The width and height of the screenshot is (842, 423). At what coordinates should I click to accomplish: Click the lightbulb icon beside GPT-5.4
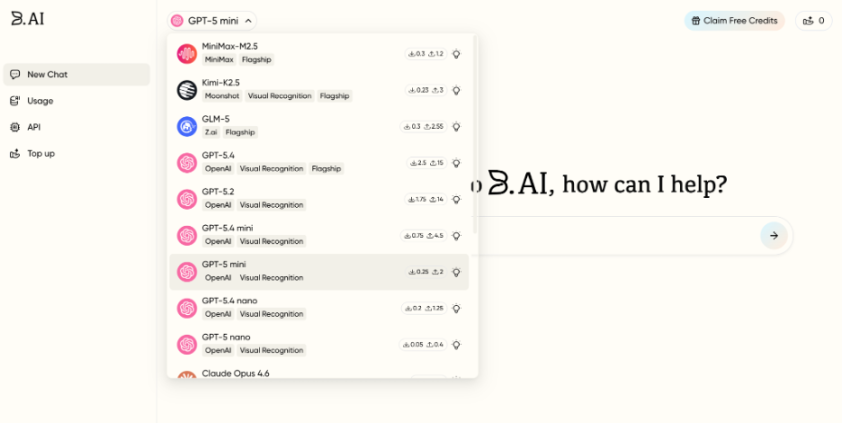click(x=456, y=163)
